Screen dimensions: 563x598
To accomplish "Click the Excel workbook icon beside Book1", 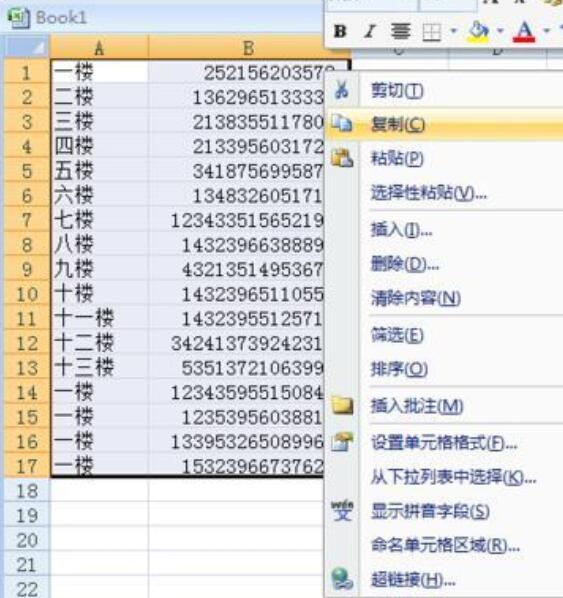I will pos(19,18).
